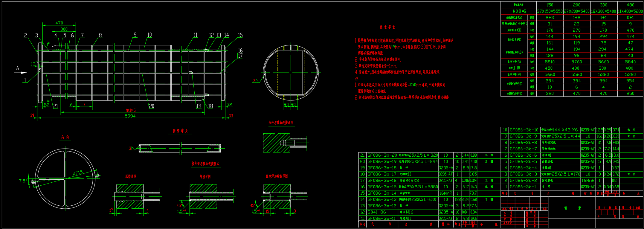This screenshot has width=644, height=229.
Task: Select the GB41-86 cell in parts list
Action: (x=376, y=212)
